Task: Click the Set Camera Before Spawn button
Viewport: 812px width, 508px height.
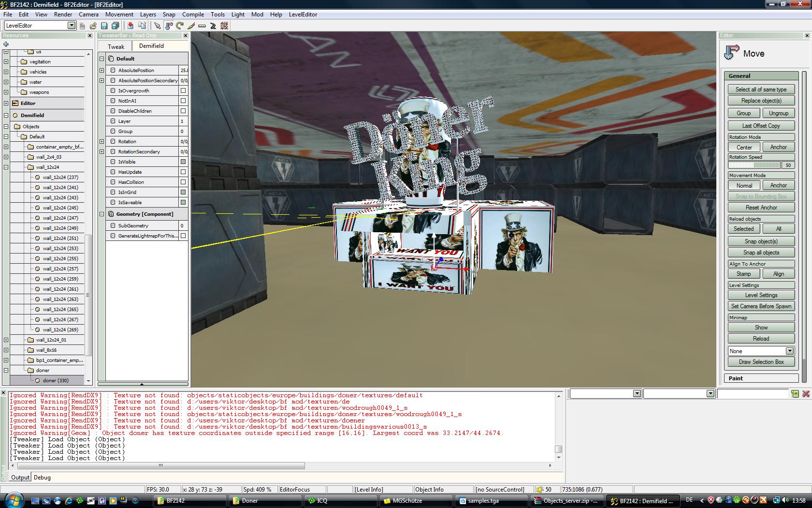Action: coord(761,306)
